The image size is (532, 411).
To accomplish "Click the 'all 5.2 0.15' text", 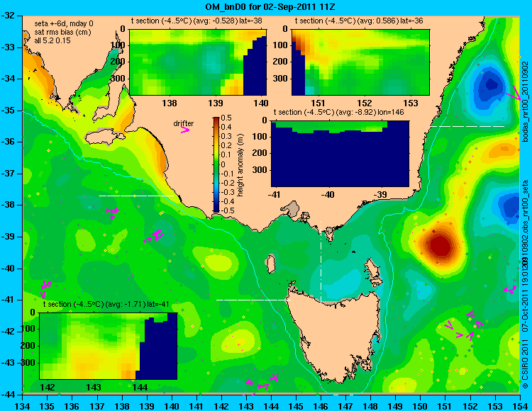I will tap(52, 40).
